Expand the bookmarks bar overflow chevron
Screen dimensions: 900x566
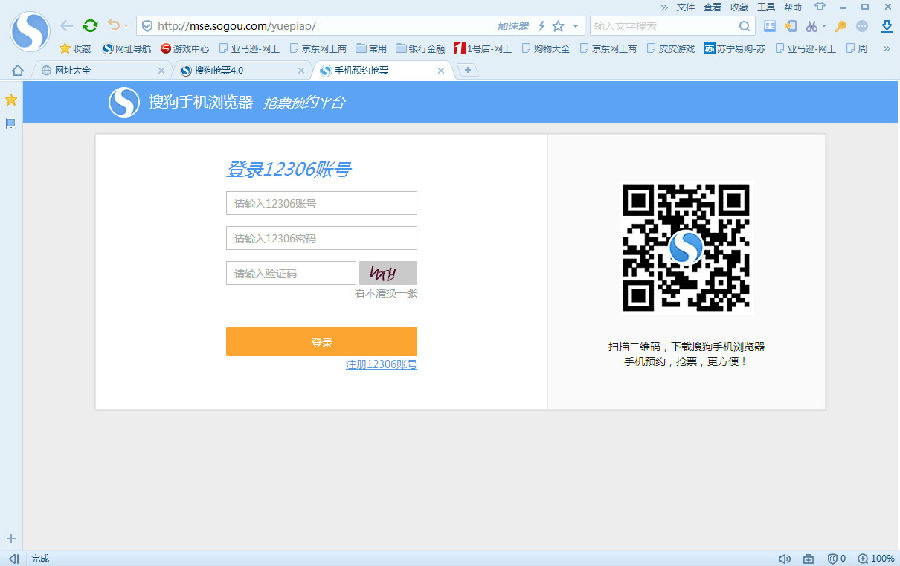885,48
